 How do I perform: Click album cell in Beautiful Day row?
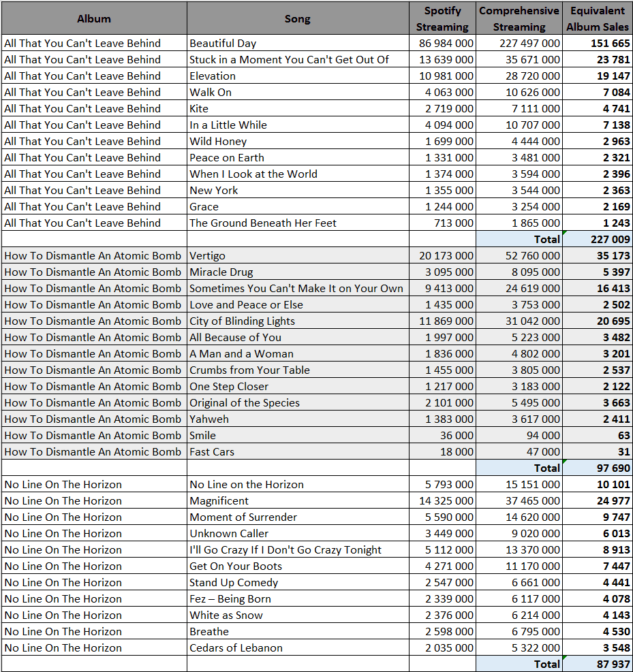94,43
